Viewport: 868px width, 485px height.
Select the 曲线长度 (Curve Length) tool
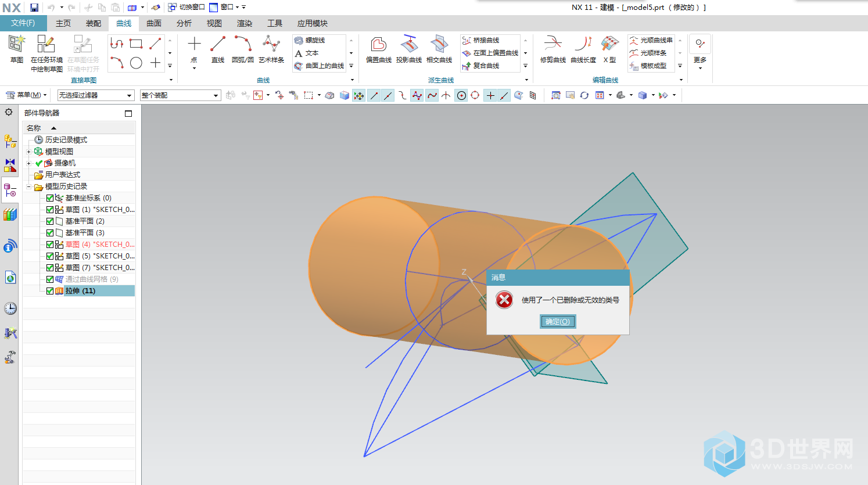point(583,49)
